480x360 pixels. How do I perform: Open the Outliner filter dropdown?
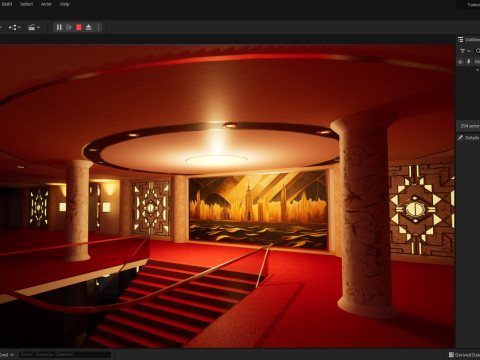pos(465,51)
